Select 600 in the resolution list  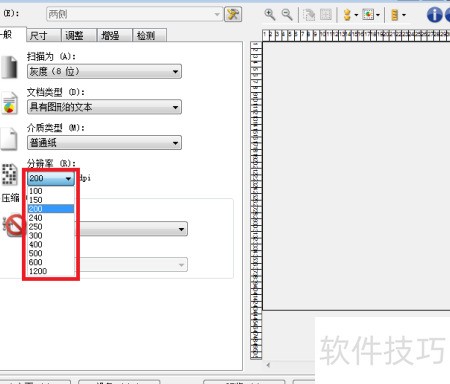click(51, 262)
